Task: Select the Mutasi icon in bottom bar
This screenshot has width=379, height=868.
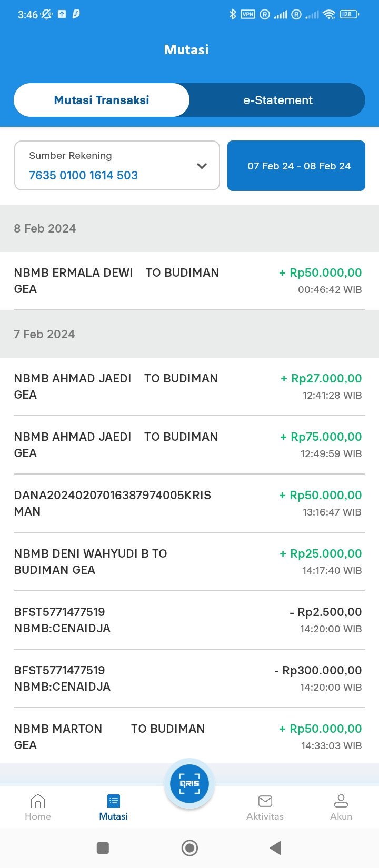Action: click(x=114, y=801)
